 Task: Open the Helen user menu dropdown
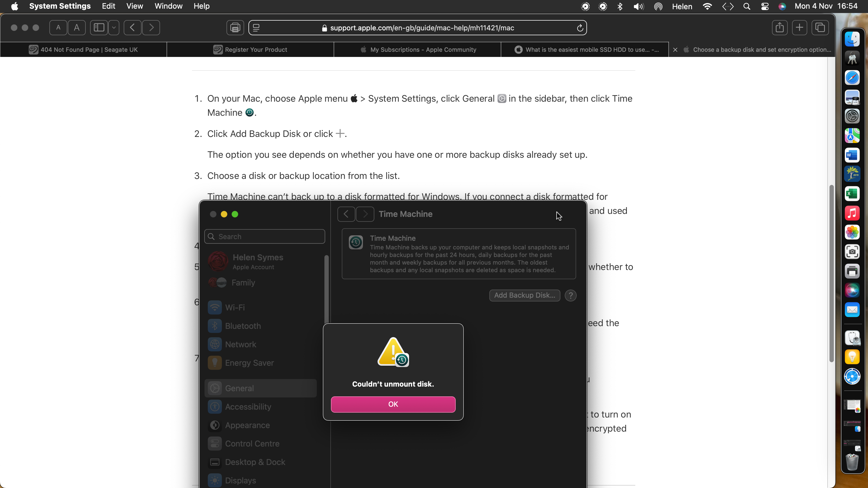click(x=682, y=7)
